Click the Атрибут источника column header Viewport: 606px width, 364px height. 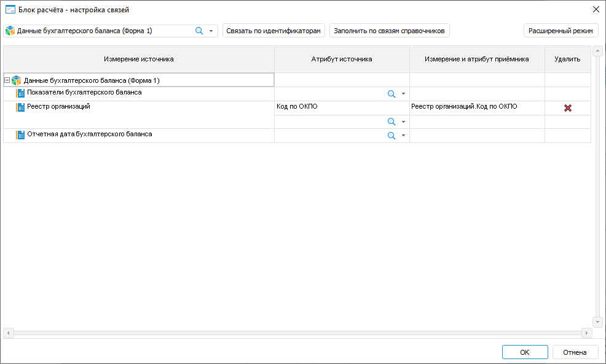click(x=342, y=59)
